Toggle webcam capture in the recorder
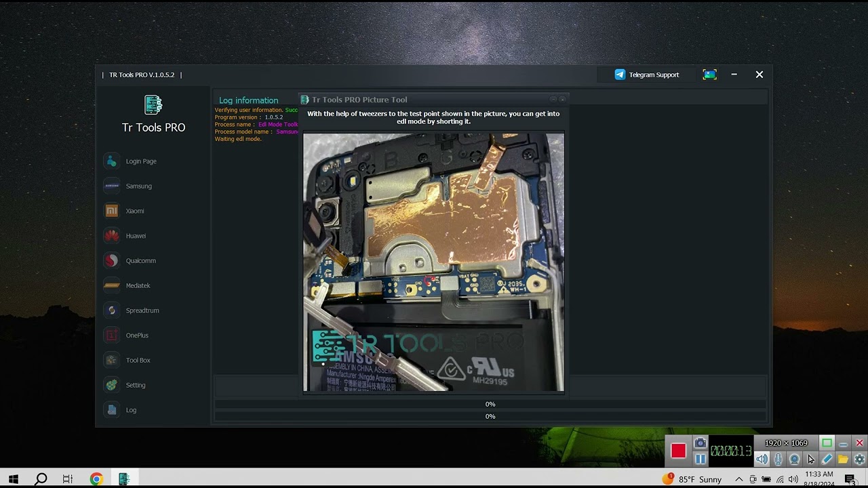 coord(794,460)
